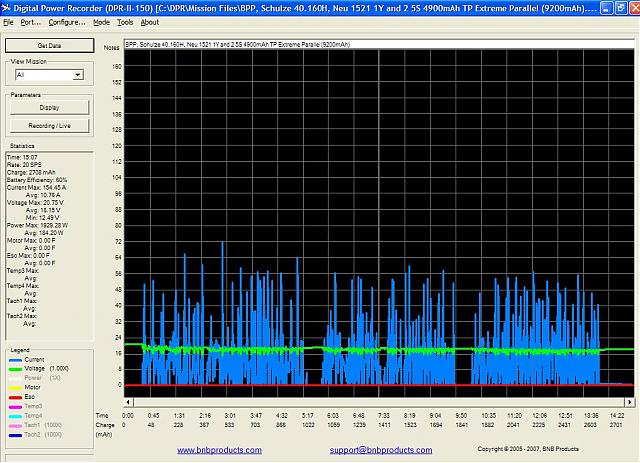640x463 pixels.
Task: Click the yellow Motor legend swatch
Action: 14,387
